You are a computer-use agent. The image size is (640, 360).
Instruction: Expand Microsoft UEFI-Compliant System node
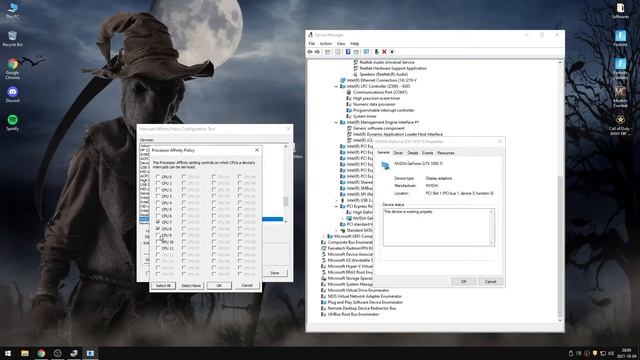coord(324,236)
